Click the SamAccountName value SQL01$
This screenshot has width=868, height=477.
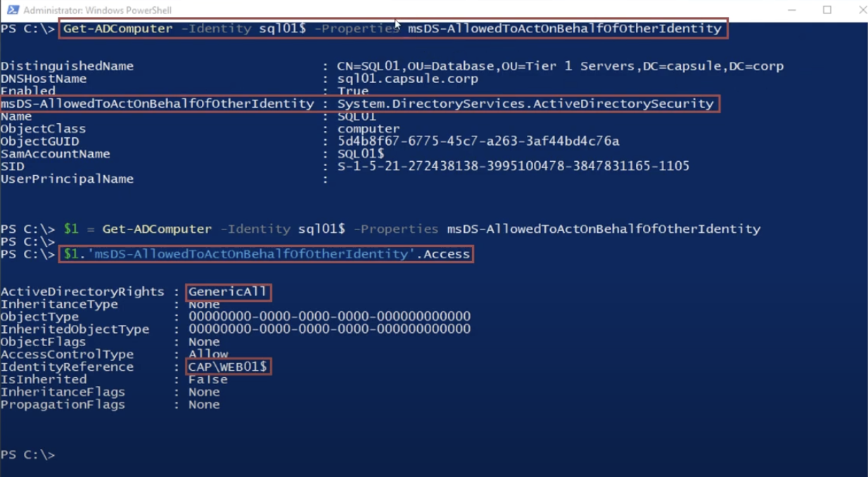(x=361, y=154)
